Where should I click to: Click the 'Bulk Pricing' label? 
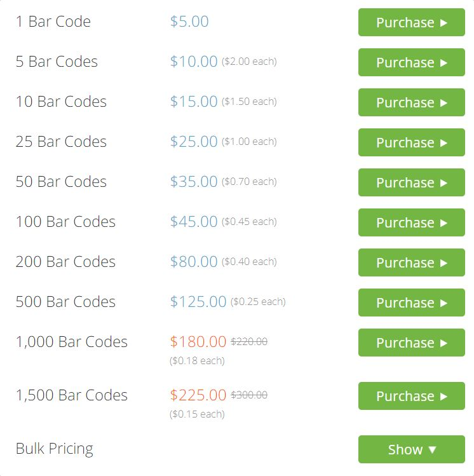point(54,449)
